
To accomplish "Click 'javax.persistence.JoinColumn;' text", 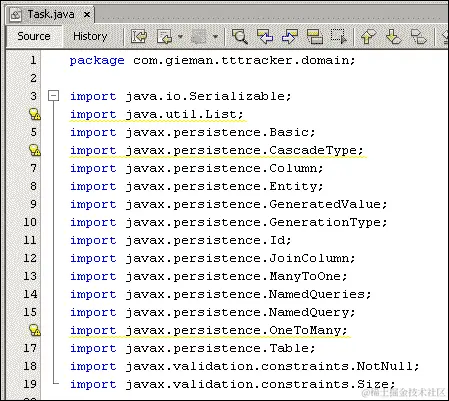I will 240,258.
